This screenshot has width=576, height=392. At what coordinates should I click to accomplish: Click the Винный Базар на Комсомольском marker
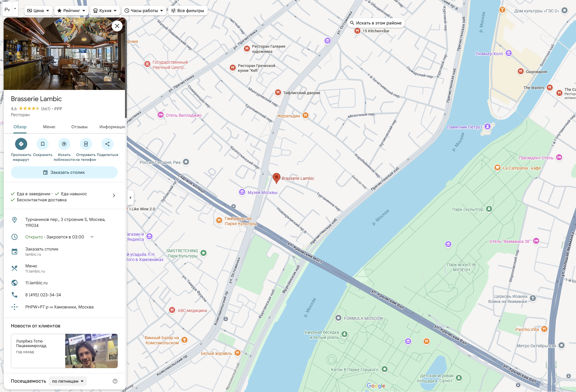click(x=184, y=340)
